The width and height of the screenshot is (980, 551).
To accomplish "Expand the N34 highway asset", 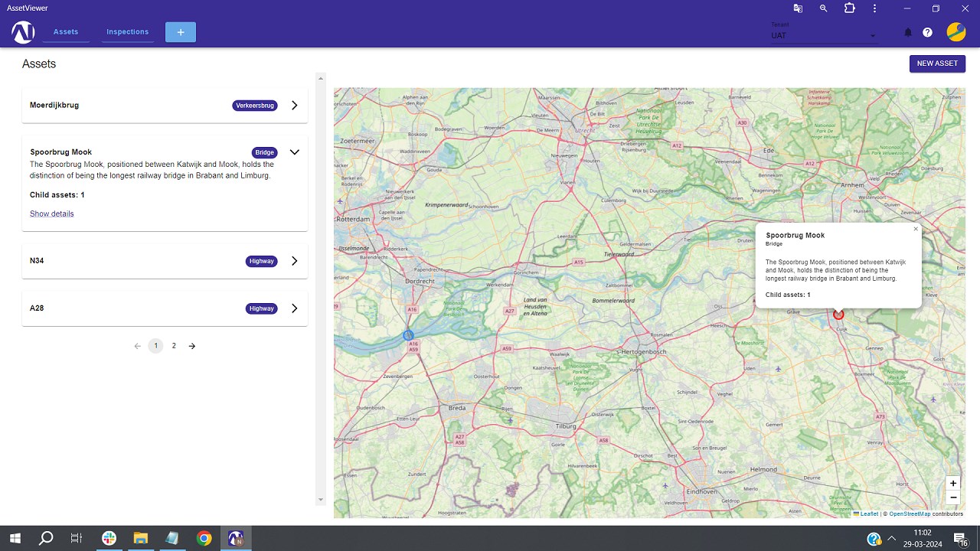I will point(294,261).
